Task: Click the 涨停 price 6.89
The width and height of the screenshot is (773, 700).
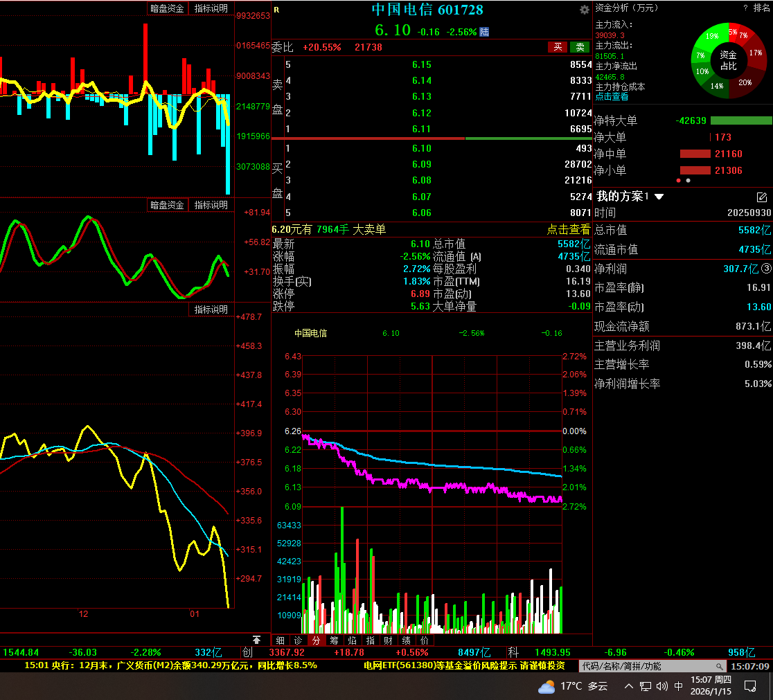Action: coord(420,294)
